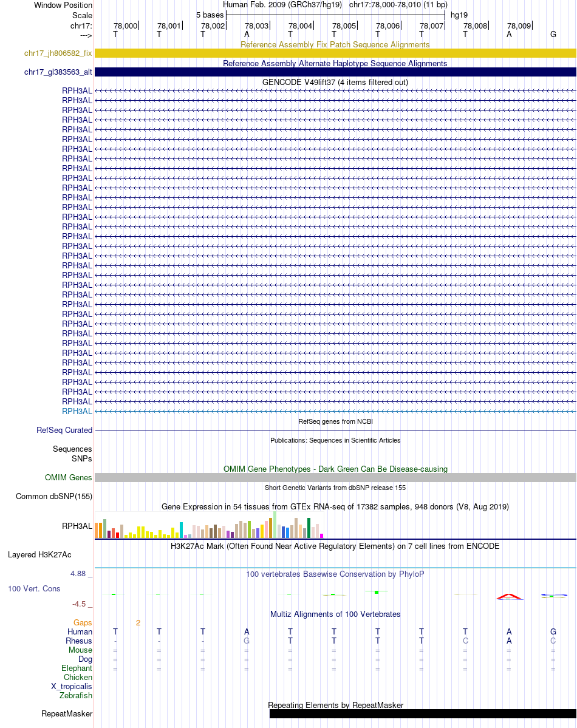The height and width of the screenshot is (728, 577).
Task: Select the orange 'Gaps' row label
Action: click(83, 622)
